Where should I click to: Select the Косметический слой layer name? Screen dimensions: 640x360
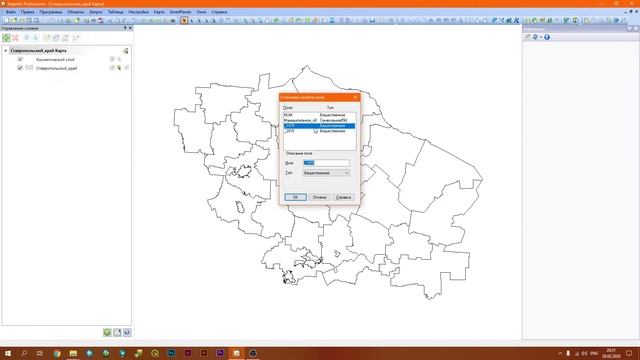click(55, 60)
